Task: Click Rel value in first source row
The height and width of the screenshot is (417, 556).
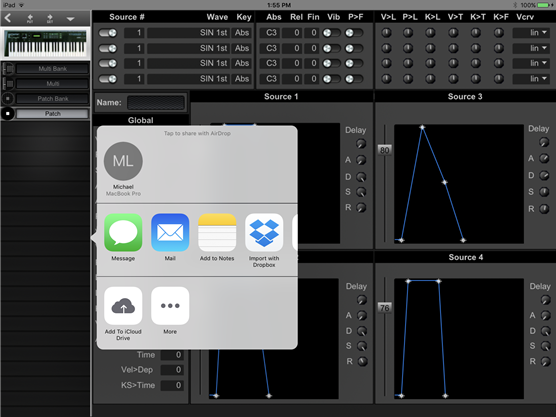Action: tap(292, 33)
